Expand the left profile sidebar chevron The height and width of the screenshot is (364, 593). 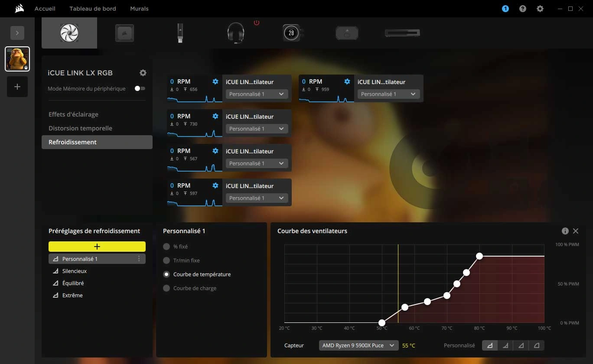pyautogui.click(x=17, y=33)
